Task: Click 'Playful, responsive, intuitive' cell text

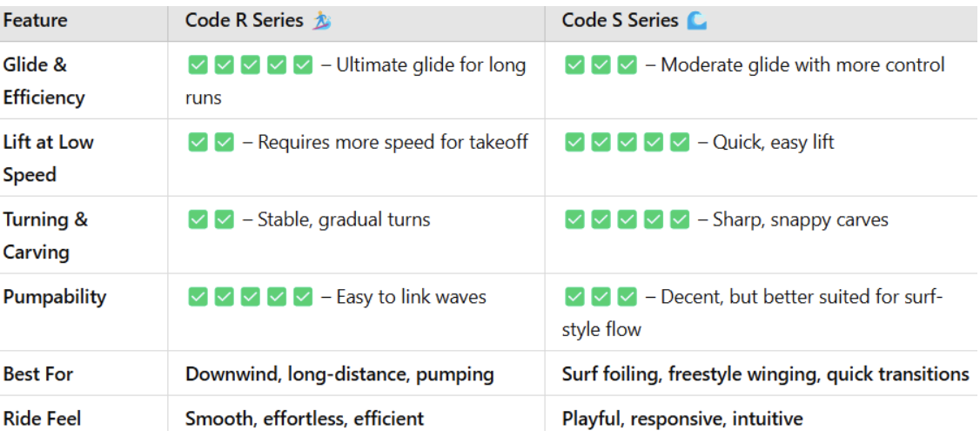Action: 681,419
